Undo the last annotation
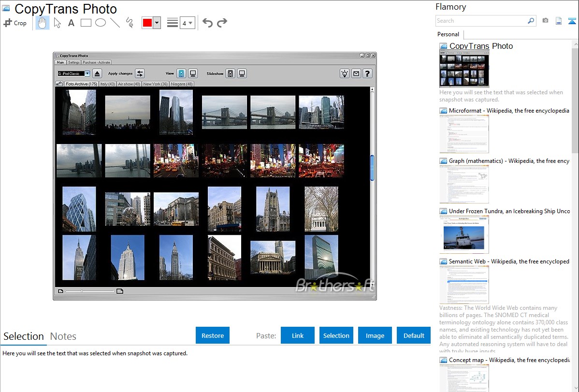 pyautogui.click(x=207, y=23)
